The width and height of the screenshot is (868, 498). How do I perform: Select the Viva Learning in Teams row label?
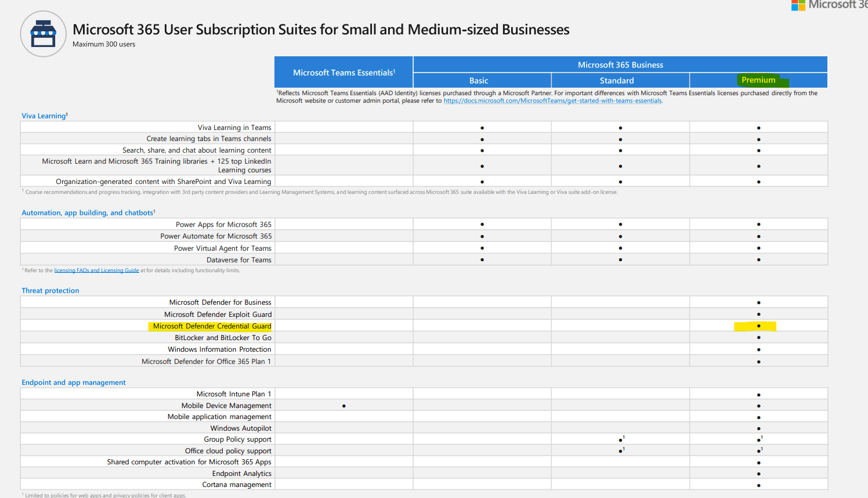pos(234,128)
